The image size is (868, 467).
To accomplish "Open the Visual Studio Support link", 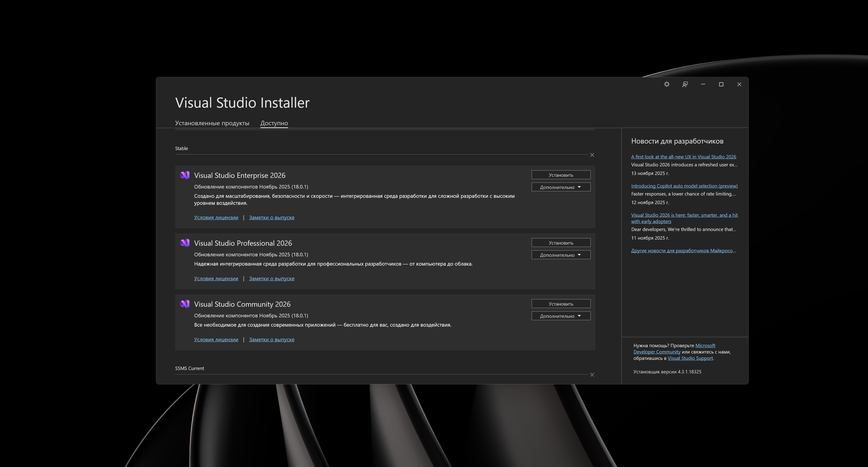I will (x=690, y=358).
